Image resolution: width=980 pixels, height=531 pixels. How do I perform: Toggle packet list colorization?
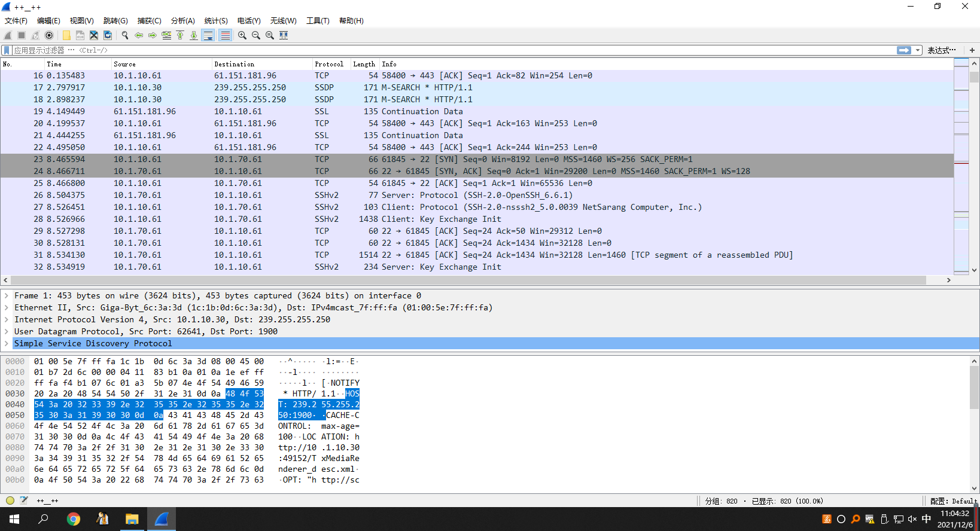(x=225, y=35)
